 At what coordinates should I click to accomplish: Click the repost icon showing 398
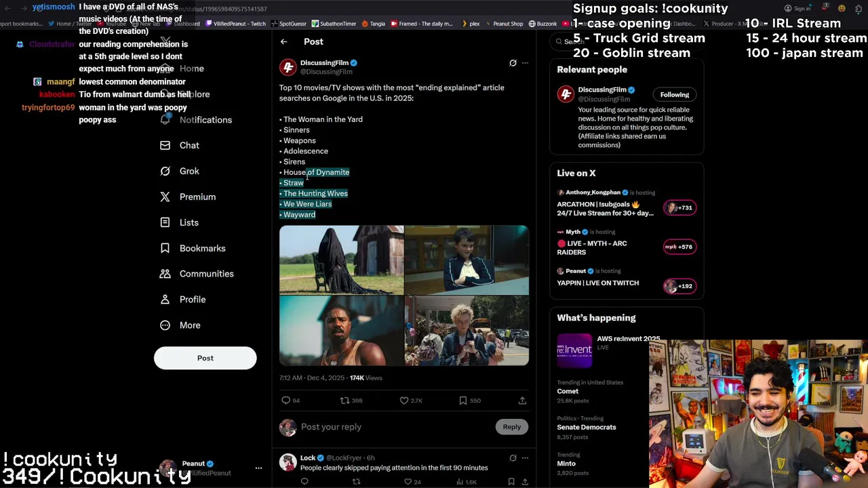345,401
